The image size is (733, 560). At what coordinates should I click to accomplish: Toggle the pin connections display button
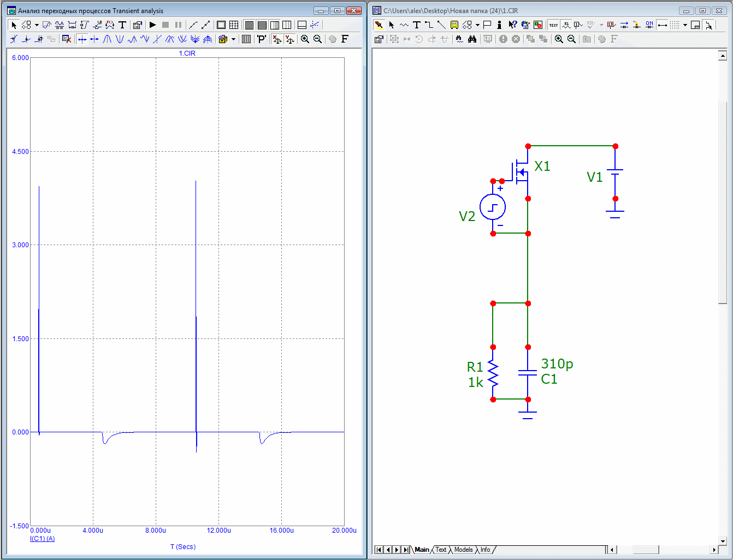point(662,25)
